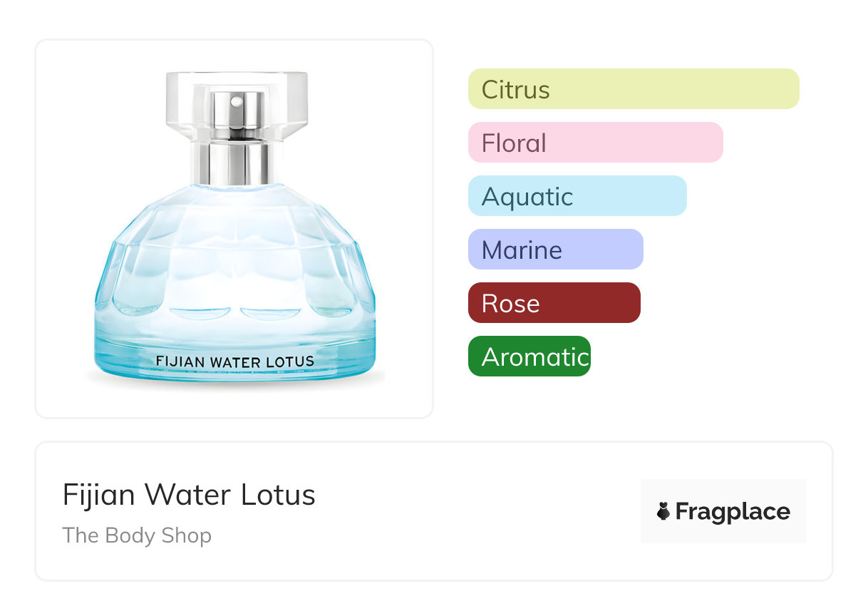Click the word Citrus inside its bar
The height and width of the screenshot is (616, 868).
[x=515, y=90]
